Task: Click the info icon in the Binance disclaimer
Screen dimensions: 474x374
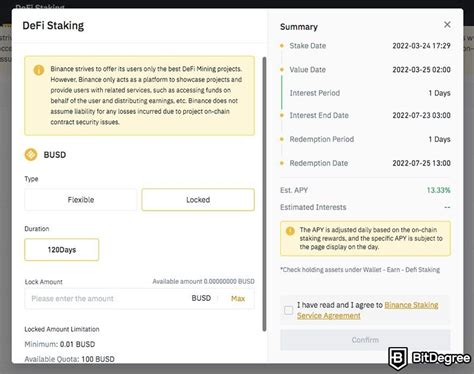Action: 39,70
